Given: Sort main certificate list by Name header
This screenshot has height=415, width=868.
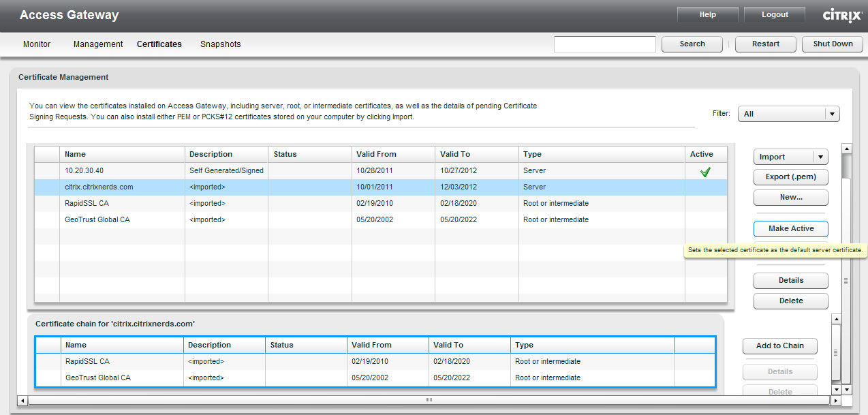Looking at the screenshot, I should [x=122, y=154].
